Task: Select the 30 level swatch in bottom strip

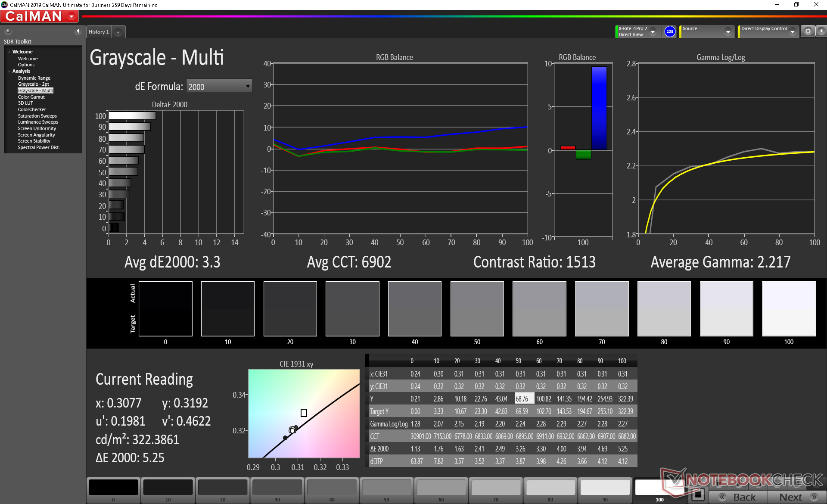Action: point(277,490)
